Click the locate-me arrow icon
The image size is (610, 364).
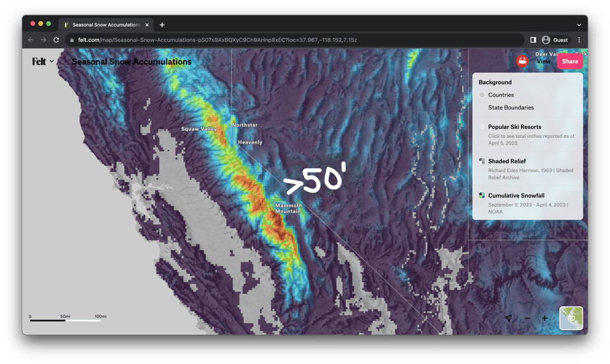pyautogui.click(x=508, y=318)
